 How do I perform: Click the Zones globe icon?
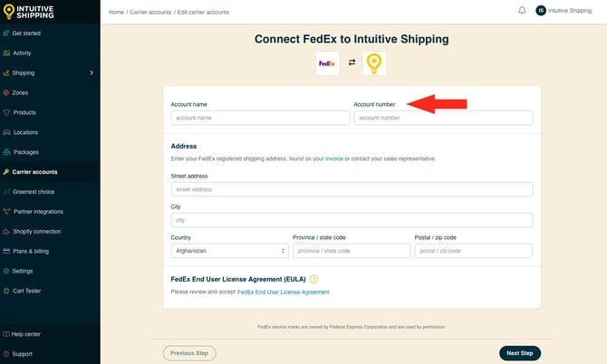click(6, 92)
